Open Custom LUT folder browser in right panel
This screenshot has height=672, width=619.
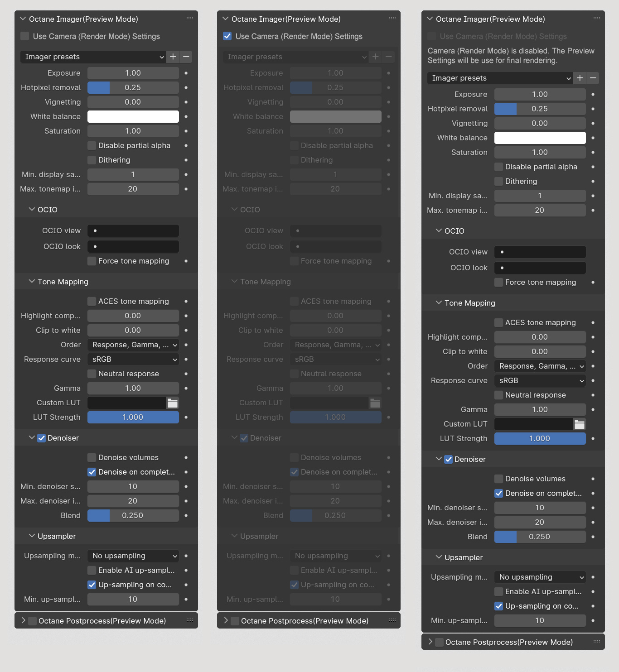tap(580, 424)
